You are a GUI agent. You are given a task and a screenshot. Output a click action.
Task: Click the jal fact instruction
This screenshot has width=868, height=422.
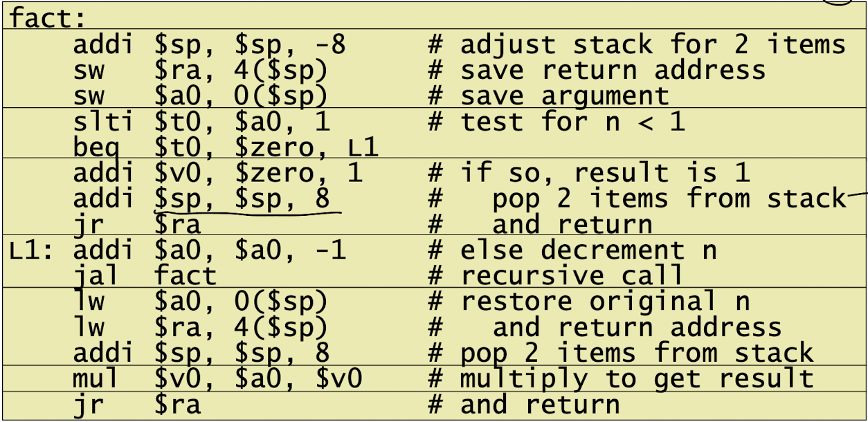(x=145, y=275)
